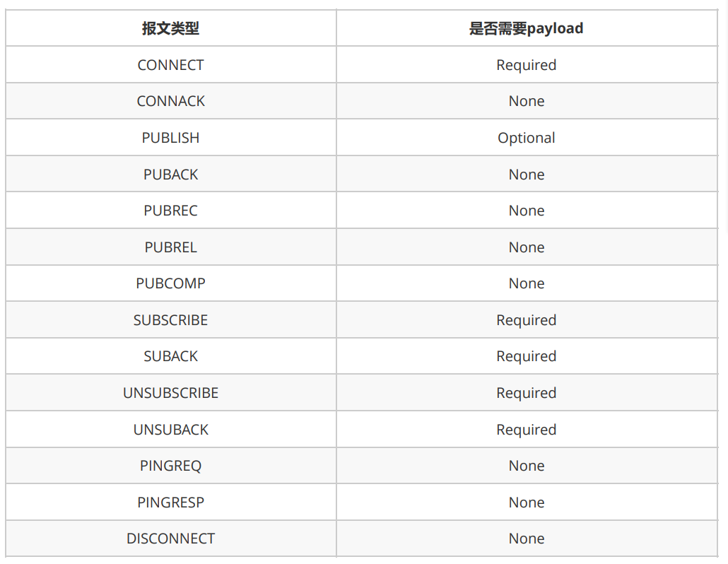Click Required value beside UNSUBSCRIBE
728x564 pixels.
pyautogui.click(x=526, y=393)
